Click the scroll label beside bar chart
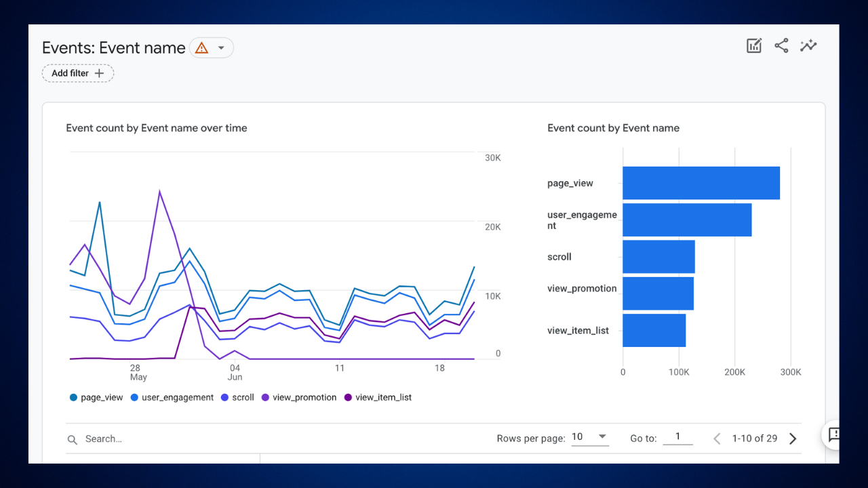The image size is (868, 488). 559,257
